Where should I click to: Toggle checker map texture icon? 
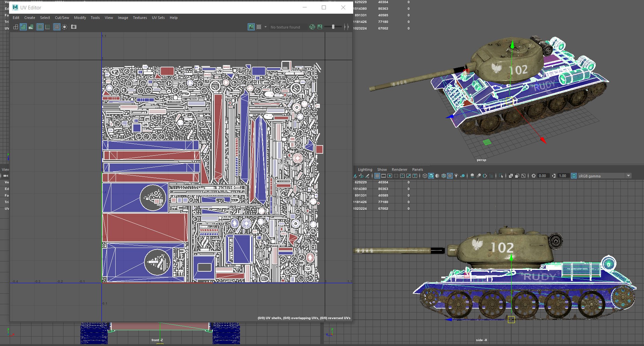(x=259, y=27)
